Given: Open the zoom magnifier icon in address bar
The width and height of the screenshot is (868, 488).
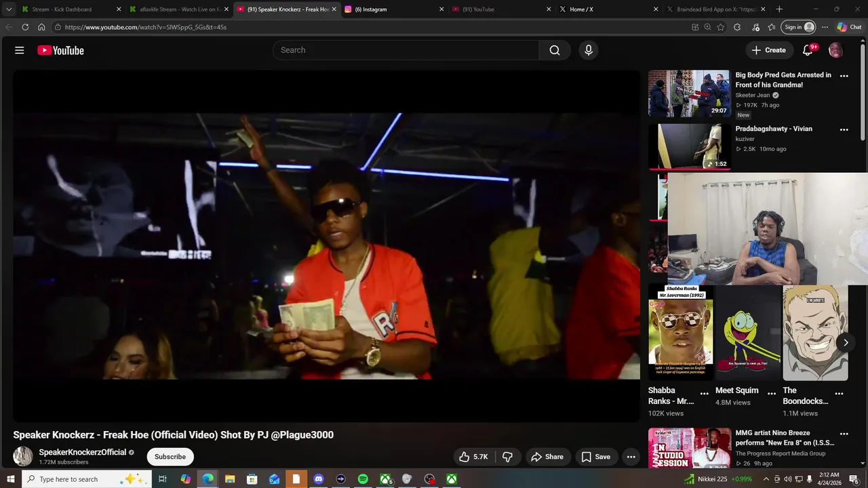Looking at the screenshot, I should click(x=707, y=27).
